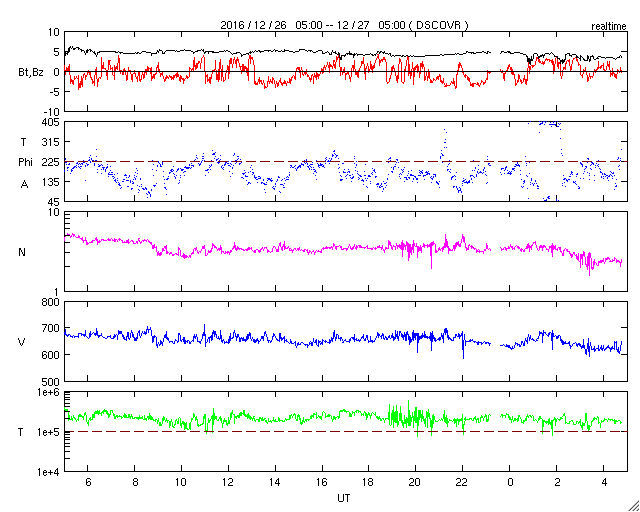Click hour "22" on the UT axis
The width and height of the screenshot is (640, 512).
click(x=462, y=483)
